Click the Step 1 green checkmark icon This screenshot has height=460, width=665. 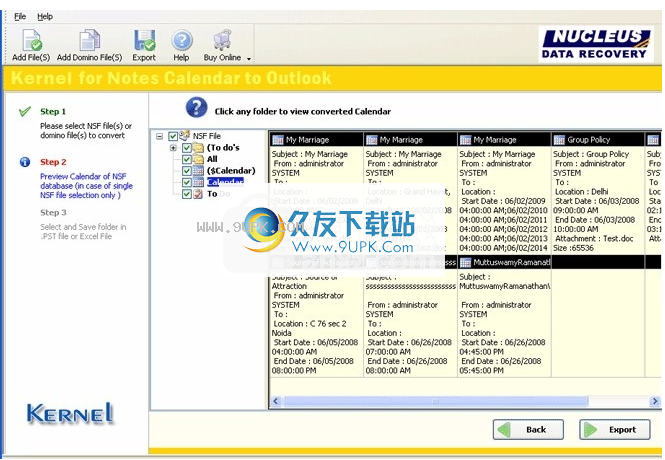click(x=25, y=112)
